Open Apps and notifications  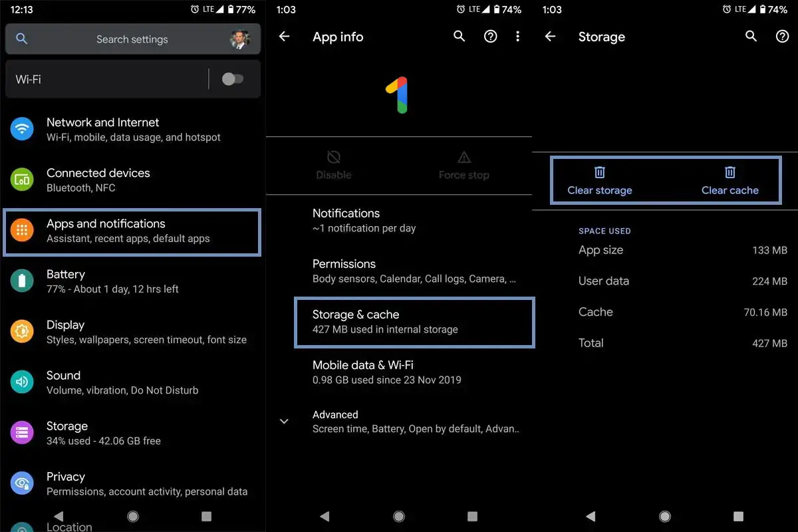132,231
